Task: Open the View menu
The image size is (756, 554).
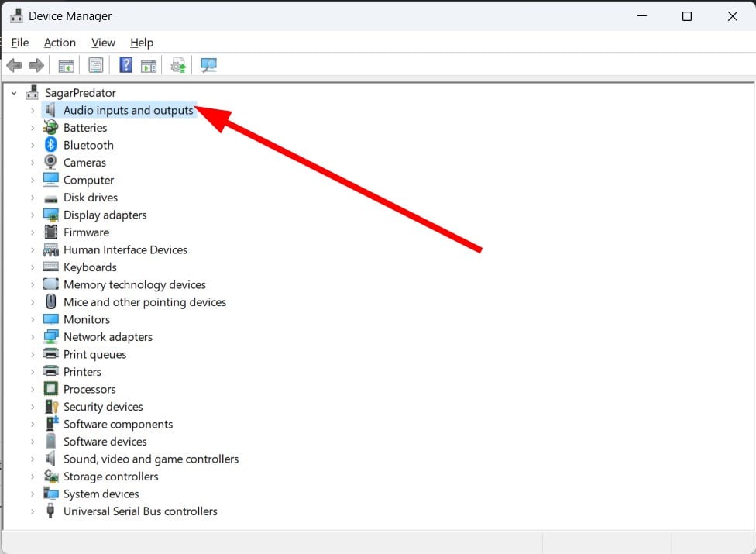Action: [x=103, y=43]
